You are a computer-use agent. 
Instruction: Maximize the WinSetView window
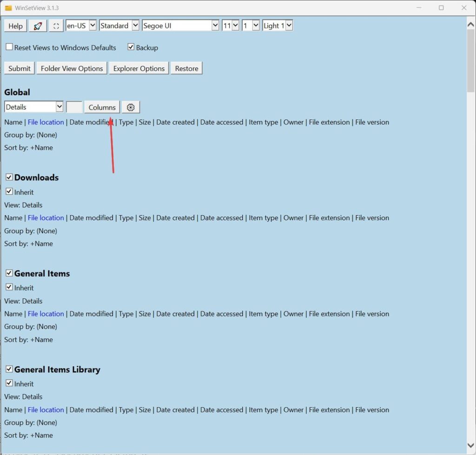click(x=441, y=7)
